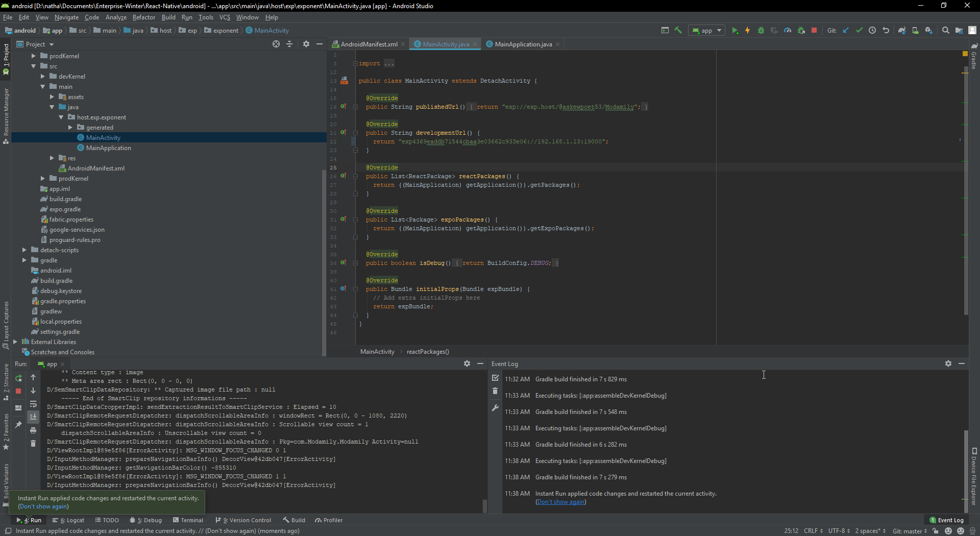This screenshot has height=536, width=980.
Task: Toggle tool window bars at status bar corner
Action: (x=8, y=531)
